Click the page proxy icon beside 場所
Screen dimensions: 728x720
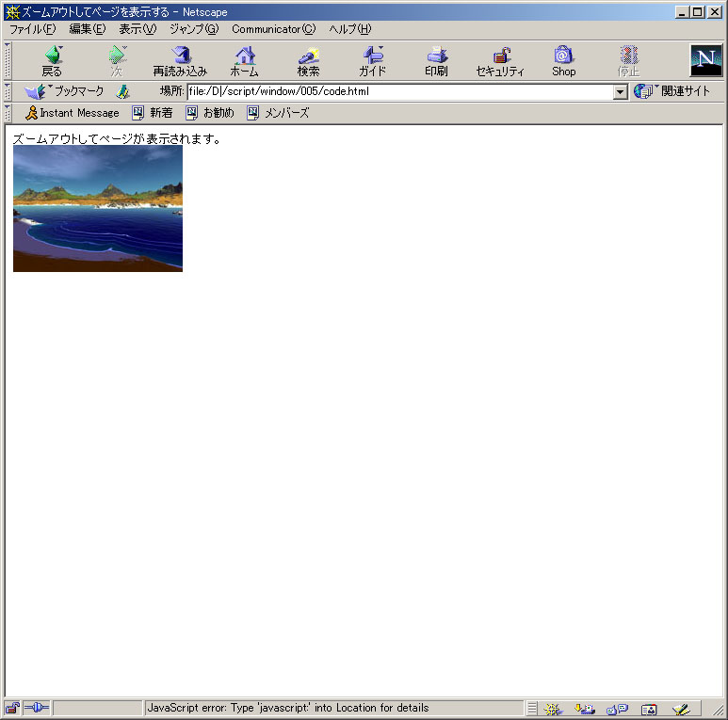(122, 91)
